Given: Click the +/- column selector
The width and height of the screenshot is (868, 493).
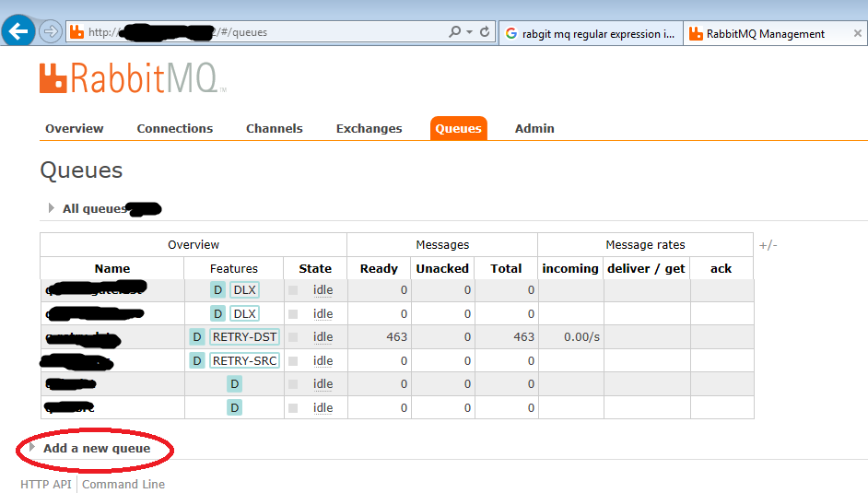Looking at the screenshot, I should (x=768, y=245).
